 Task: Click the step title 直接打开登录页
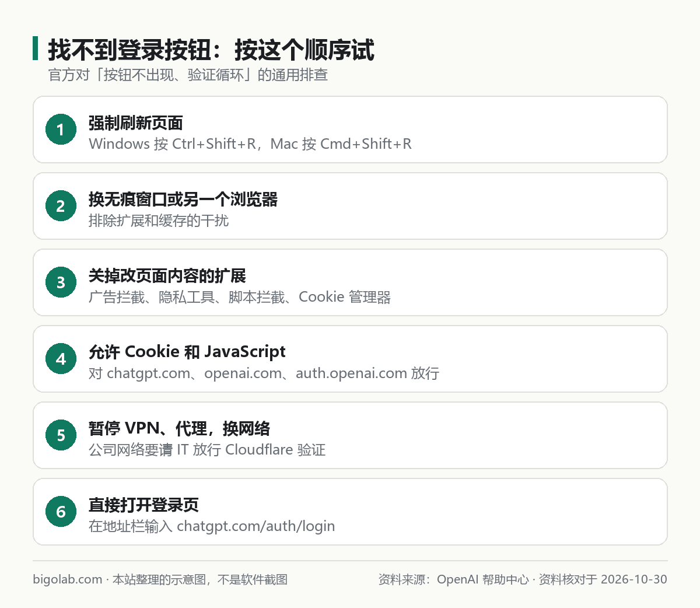pos(143,505)
